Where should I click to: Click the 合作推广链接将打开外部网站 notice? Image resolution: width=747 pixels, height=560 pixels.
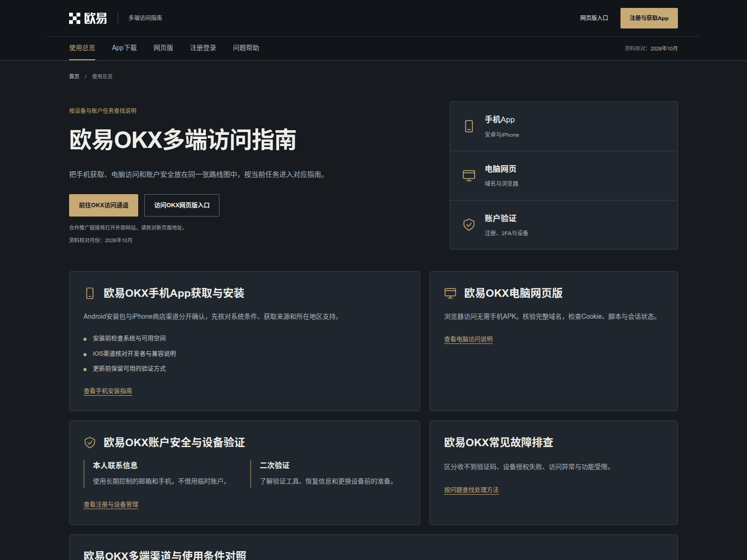coord(128,228)
